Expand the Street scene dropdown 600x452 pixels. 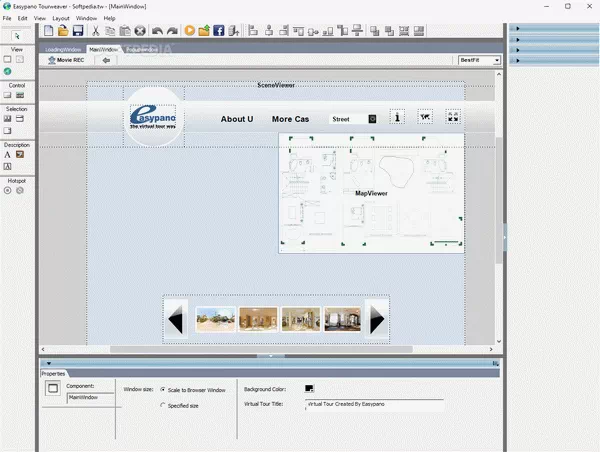(372, 119)
